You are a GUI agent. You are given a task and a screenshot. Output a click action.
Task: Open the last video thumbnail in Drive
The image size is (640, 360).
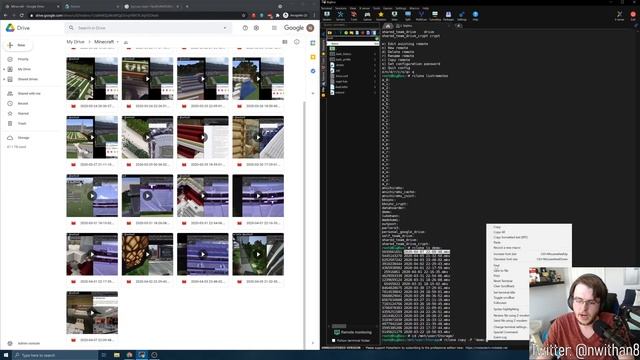pyautogui.click(x=92, y=313)
